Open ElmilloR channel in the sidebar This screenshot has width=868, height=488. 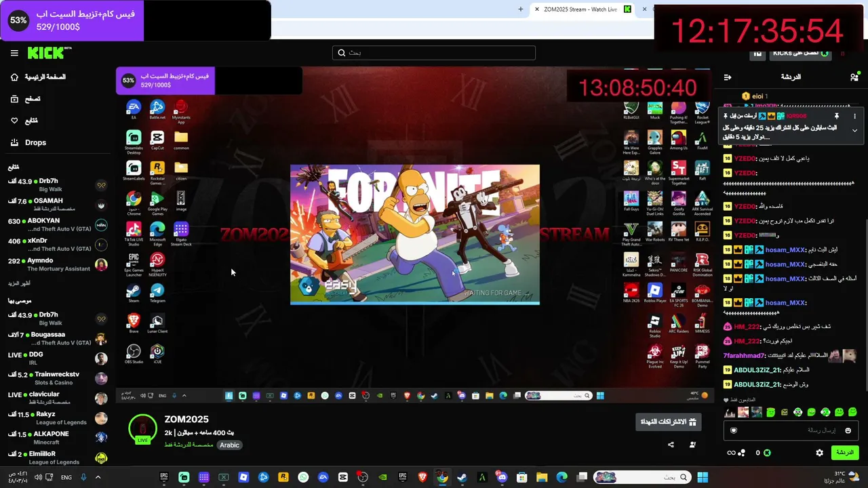tap(58, 457)
